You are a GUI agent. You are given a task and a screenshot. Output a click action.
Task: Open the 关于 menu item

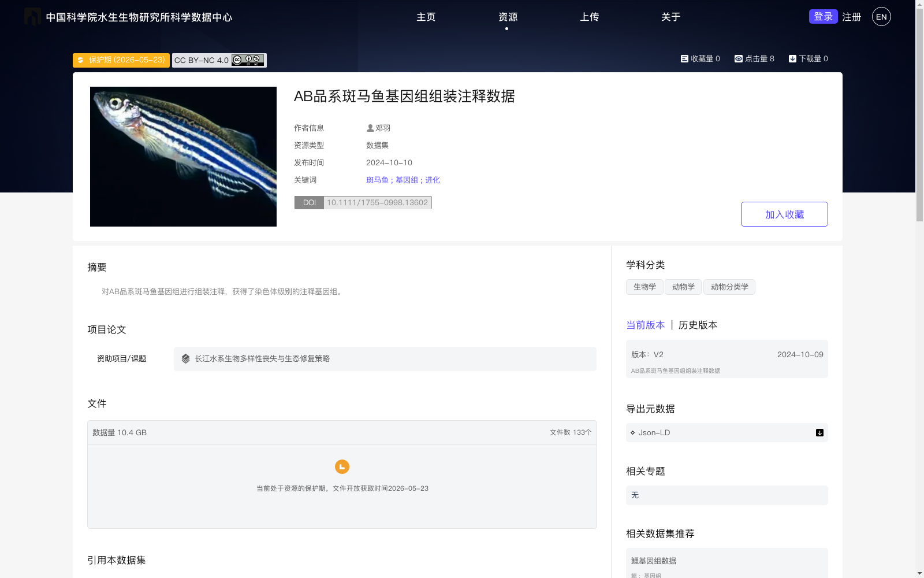(671, 17)
